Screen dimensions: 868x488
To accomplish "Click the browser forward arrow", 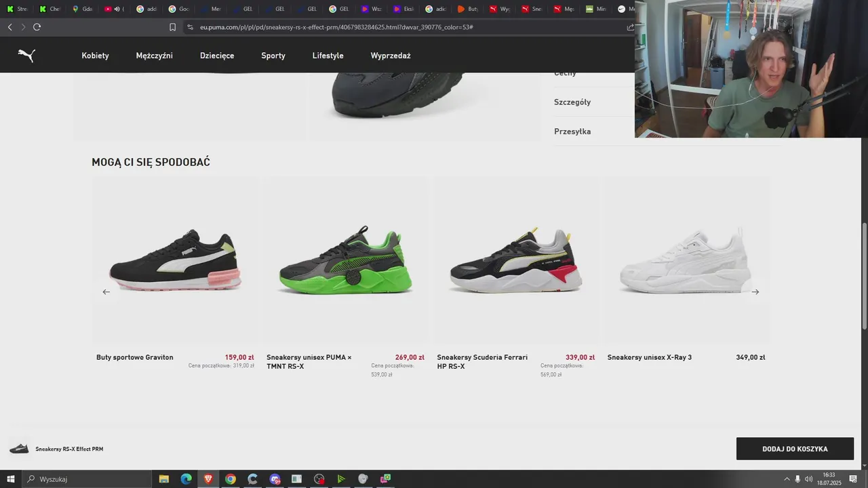I will (x=23, y=27).
